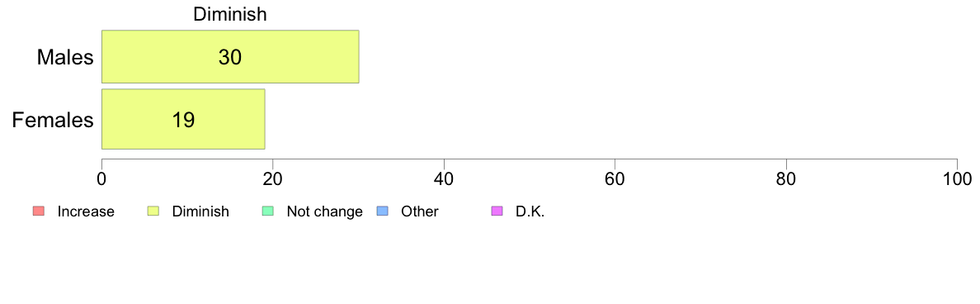The image size is (980, 304).
Task: Select the Females yellow bar
Action: click(183, 119)
